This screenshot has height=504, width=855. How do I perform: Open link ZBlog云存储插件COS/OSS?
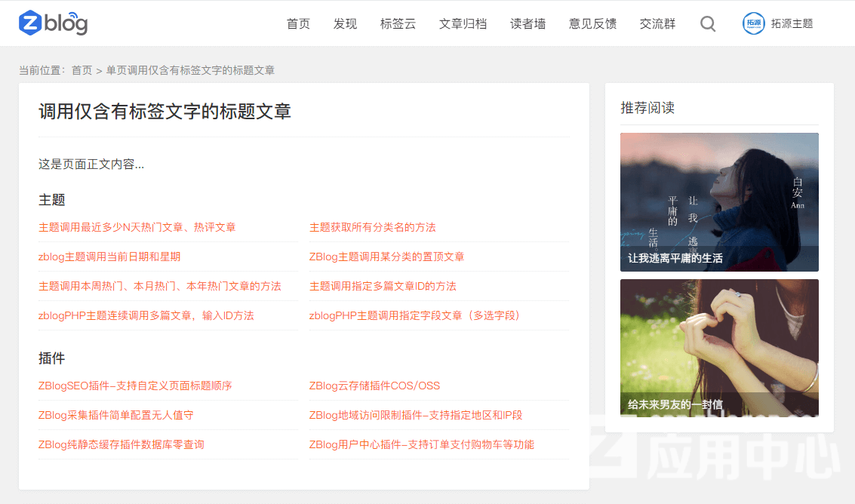tap(374, 386)
